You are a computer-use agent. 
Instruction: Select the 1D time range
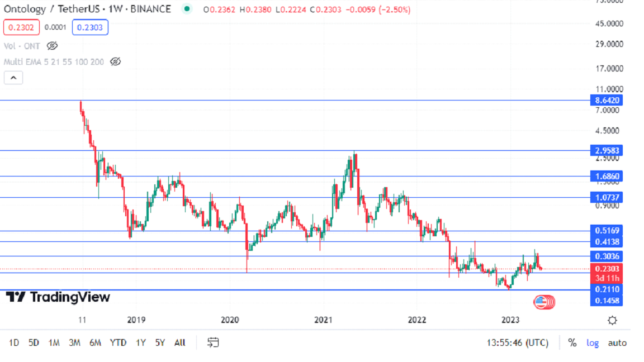14,342
